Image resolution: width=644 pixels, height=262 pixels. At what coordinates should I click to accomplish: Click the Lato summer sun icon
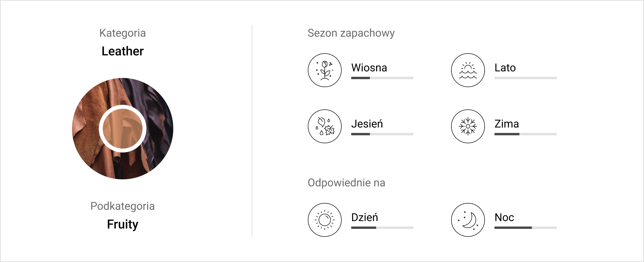[x=468, y=70]
